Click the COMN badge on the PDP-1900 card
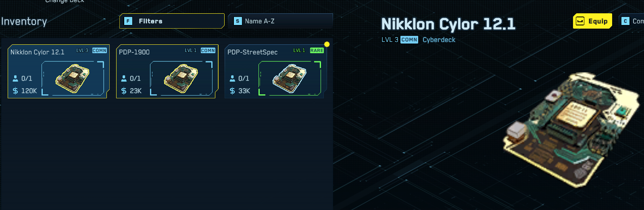Image resolution: width=644 pixels, height=210 pixels. tap(208, 50)
